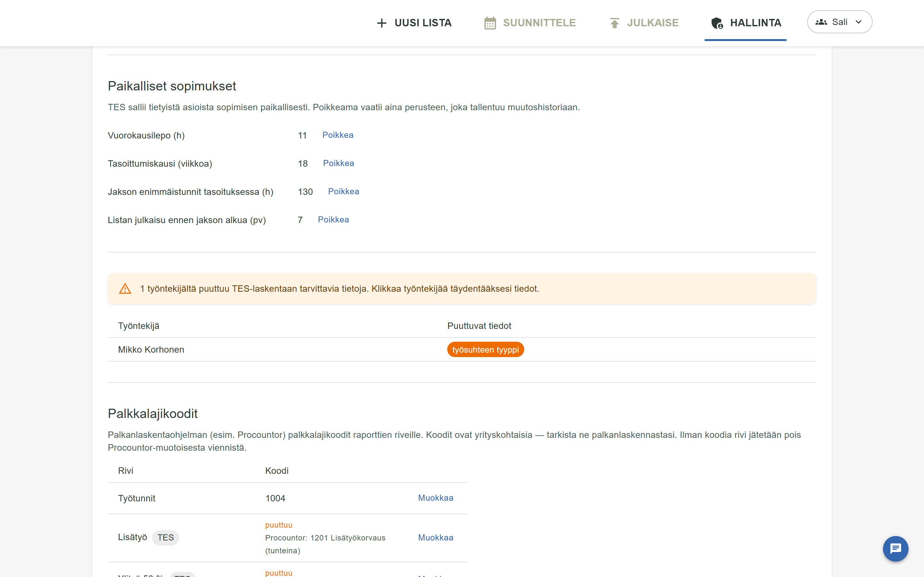Open employee Mikko Korhonen row
The height and width of the screenshot is (577, 924).
(x=462, y=349)
